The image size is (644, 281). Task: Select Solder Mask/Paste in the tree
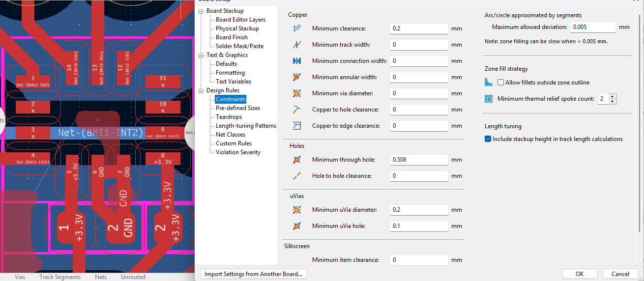click(239, 46)
